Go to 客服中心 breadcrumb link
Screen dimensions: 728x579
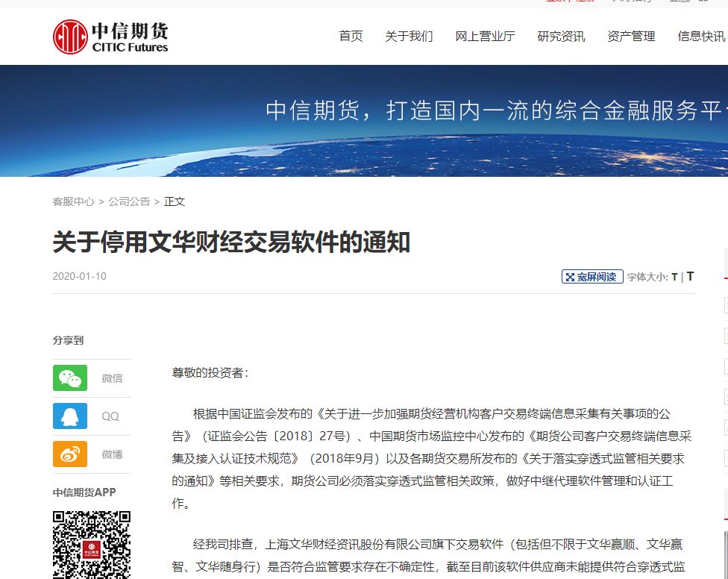[73, 201]
